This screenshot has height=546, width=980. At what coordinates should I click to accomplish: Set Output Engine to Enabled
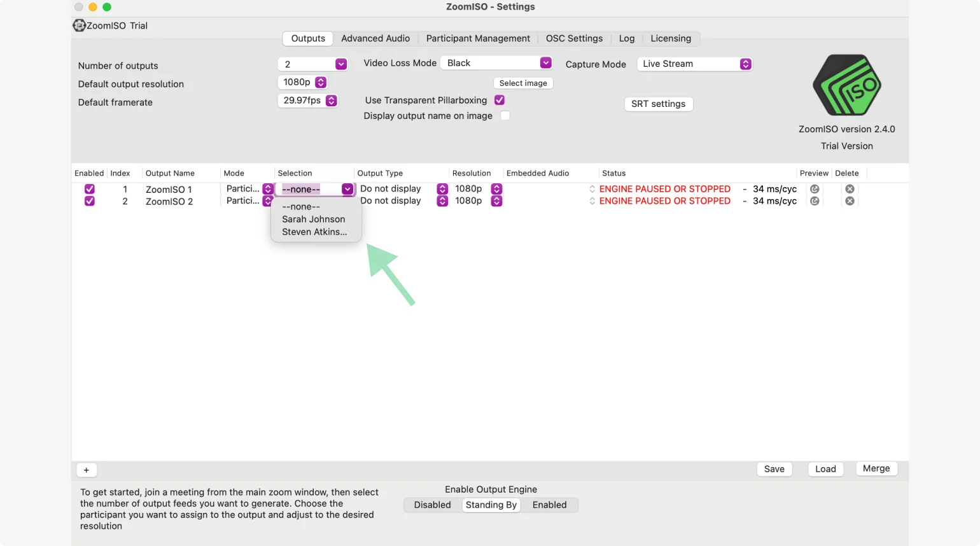(550, 505)
